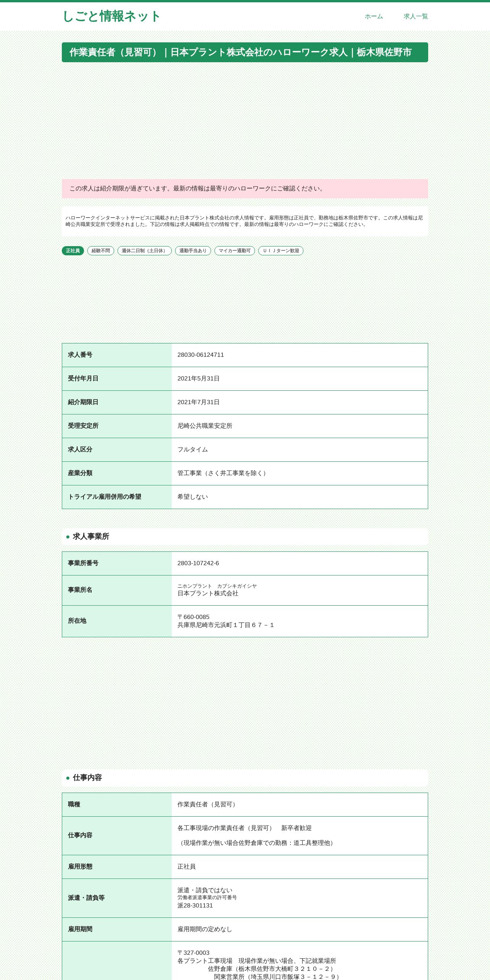Click the ＵＩＪターン歓迎 tag
The width and height of the screenshot is (490, 980).
281,251
